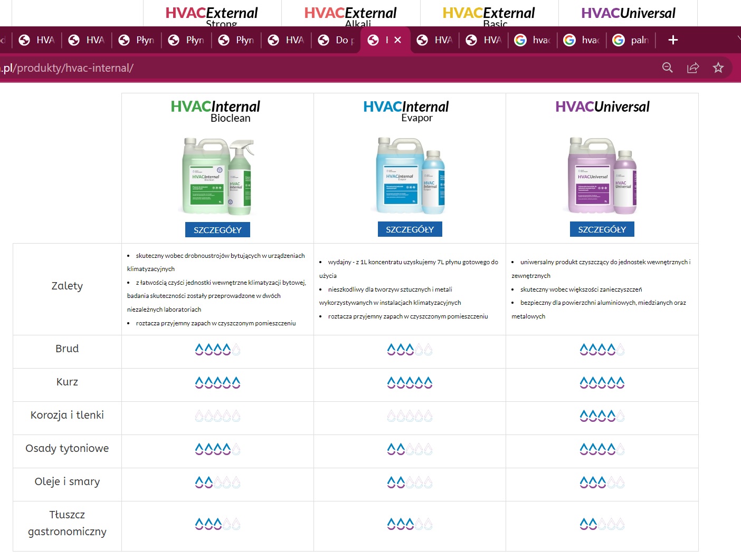
Task: Click the purple HVAC Universal product image
Action: click(602, 176)
